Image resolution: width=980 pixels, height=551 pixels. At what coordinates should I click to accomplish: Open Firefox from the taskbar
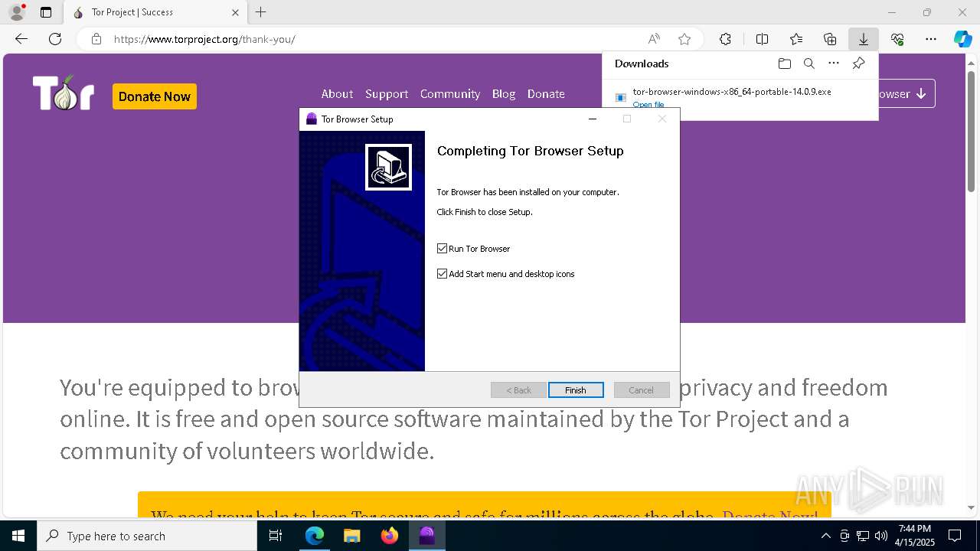tap(390, 536)
